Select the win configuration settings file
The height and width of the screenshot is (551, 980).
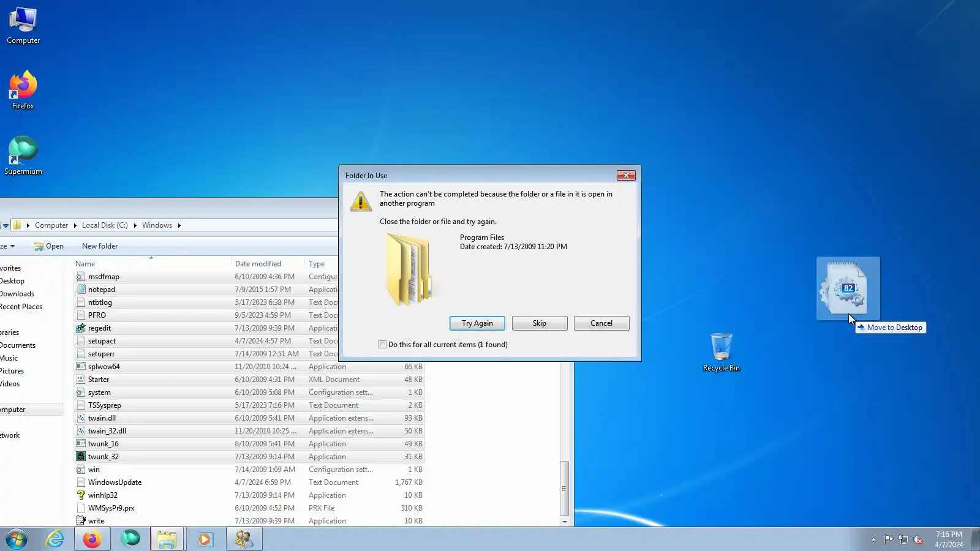coord(249,470)
